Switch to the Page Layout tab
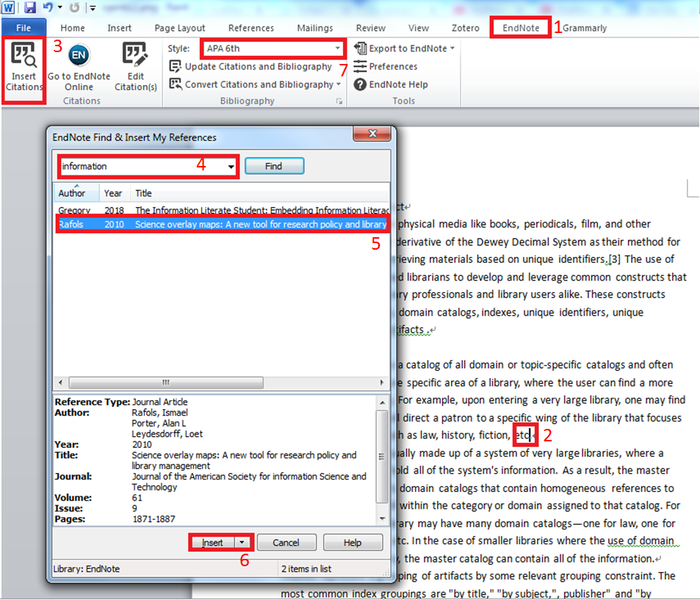The image size is (700, 600). point(180,28)
